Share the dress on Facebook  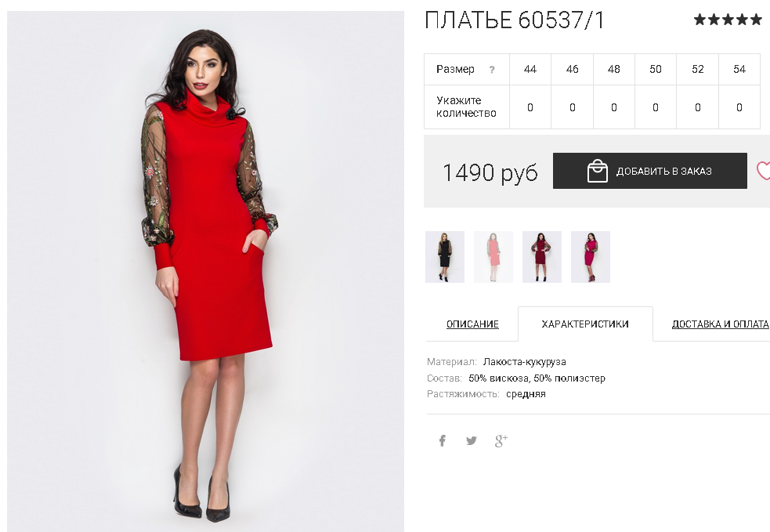(x=442, y=440)
